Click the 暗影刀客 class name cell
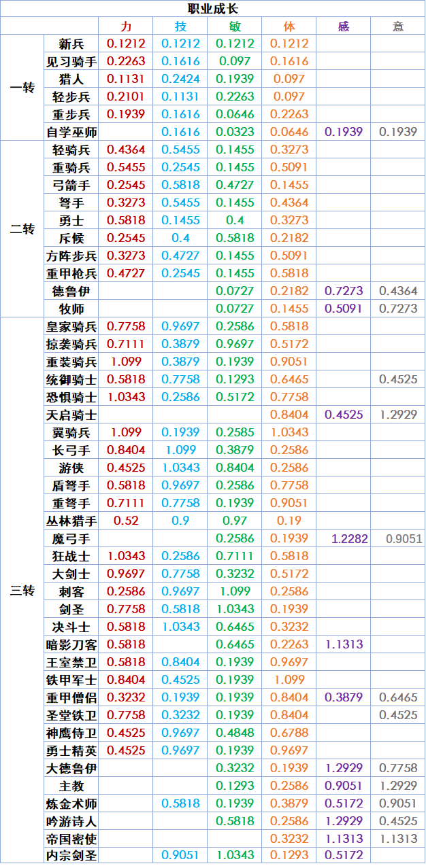 (x=71, y=644)
